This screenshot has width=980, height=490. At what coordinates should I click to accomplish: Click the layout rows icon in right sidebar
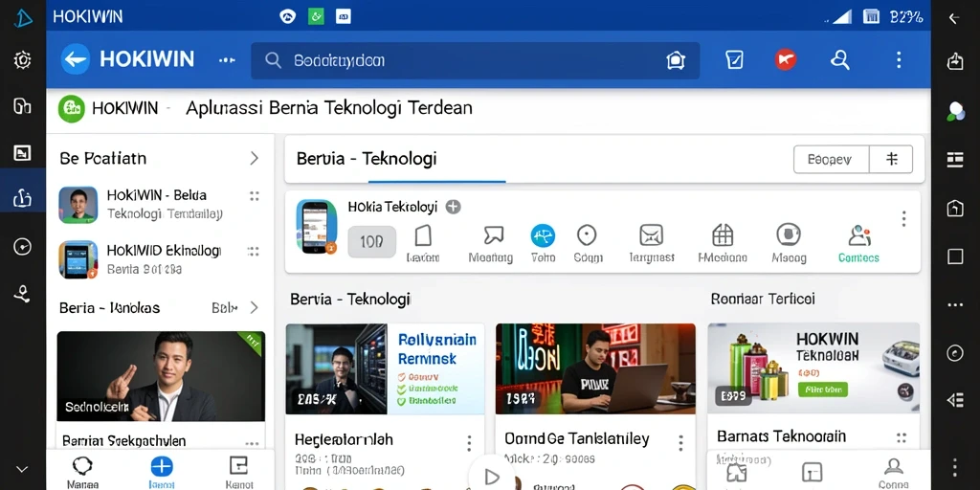click(x=955, y=160)
